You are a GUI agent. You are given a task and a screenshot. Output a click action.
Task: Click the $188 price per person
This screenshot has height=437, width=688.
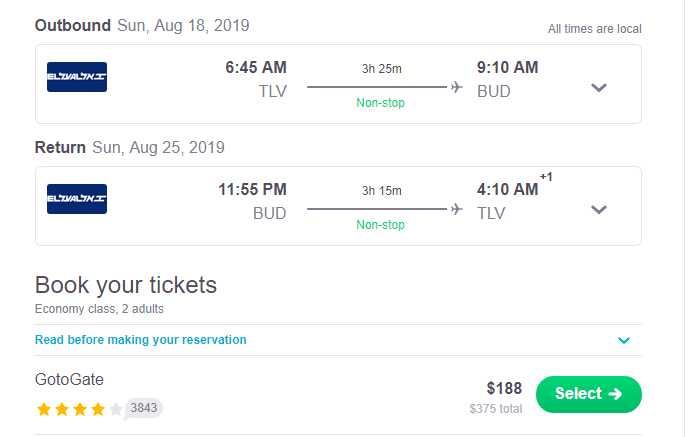[x=504, y=388]
